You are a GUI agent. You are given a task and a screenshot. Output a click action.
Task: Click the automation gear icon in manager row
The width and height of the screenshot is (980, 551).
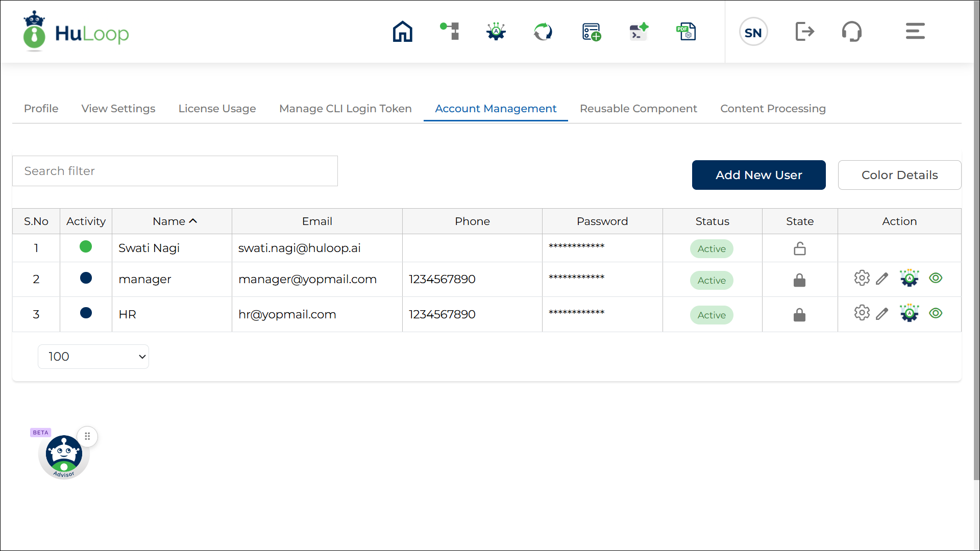tap(909, 278)
